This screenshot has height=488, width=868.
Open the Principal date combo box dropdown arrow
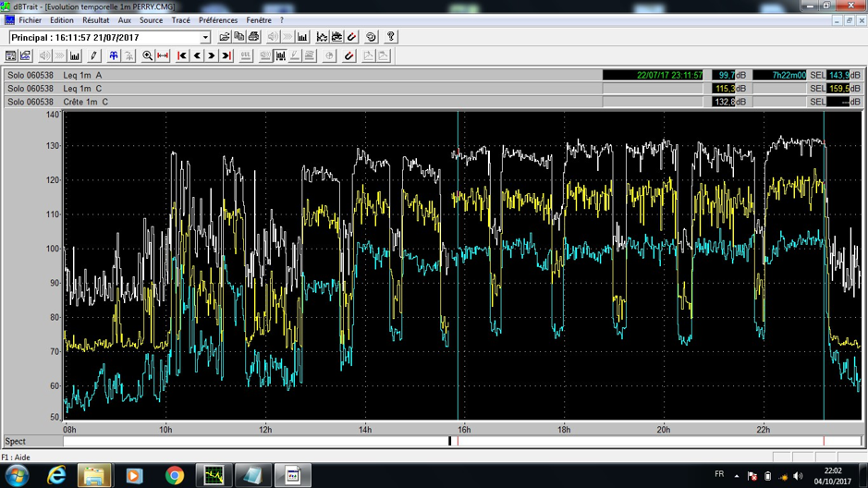[x=205, y=38]
